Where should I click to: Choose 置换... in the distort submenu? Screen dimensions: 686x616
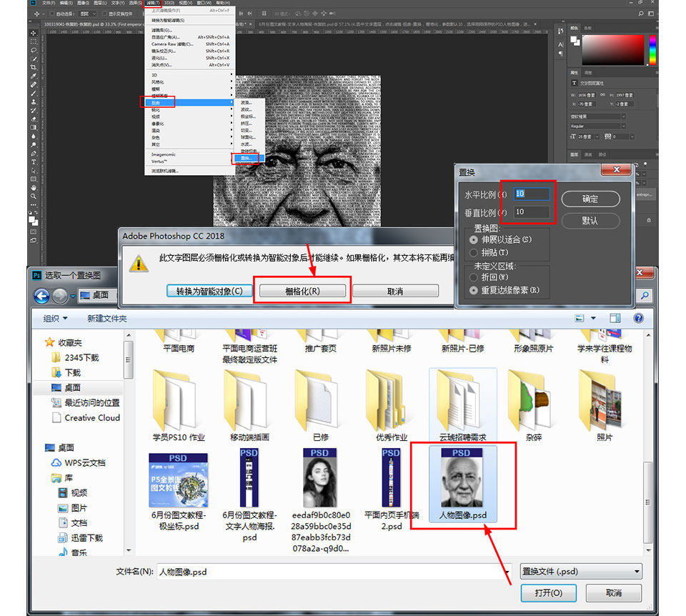249,158
